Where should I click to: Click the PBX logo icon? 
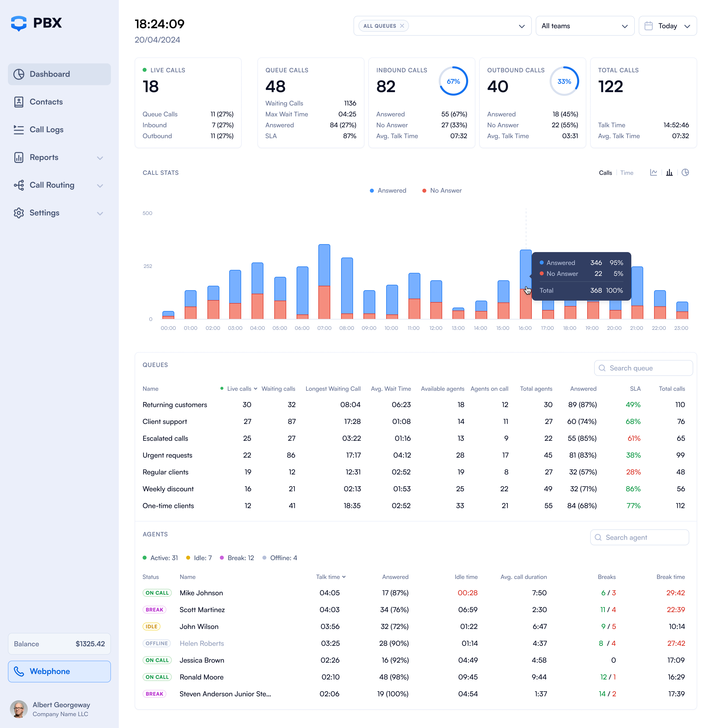tap(19, 23)
